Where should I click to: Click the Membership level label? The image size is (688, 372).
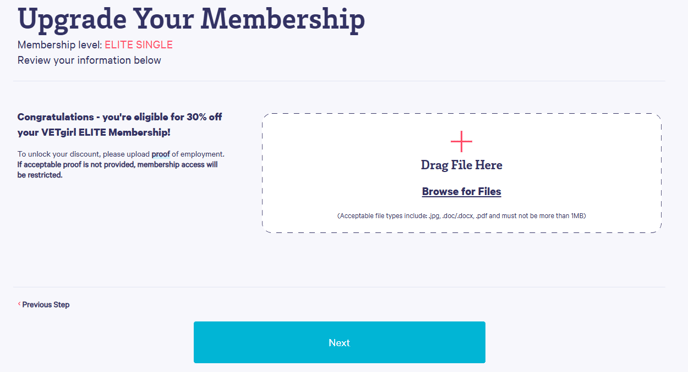tap(60, 45)
